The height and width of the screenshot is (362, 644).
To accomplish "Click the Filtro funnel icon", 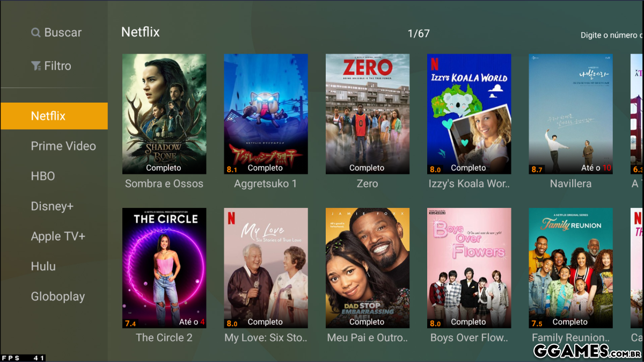I will (36, 66).
